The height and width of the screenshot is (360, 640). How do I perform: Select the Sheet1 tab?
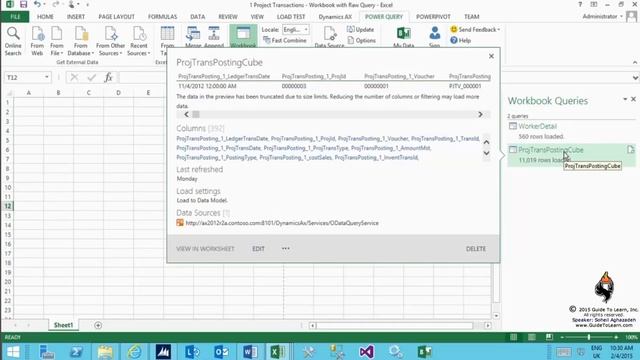(x=63, y=325)
